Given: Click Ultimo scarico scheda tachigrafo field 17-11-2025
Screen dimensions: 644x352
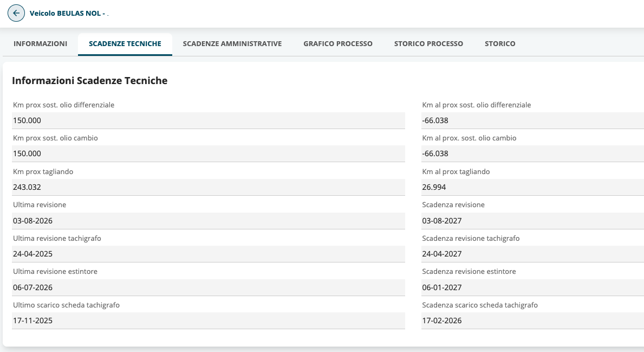Looking at the screenshot, I should pos(209,321).
